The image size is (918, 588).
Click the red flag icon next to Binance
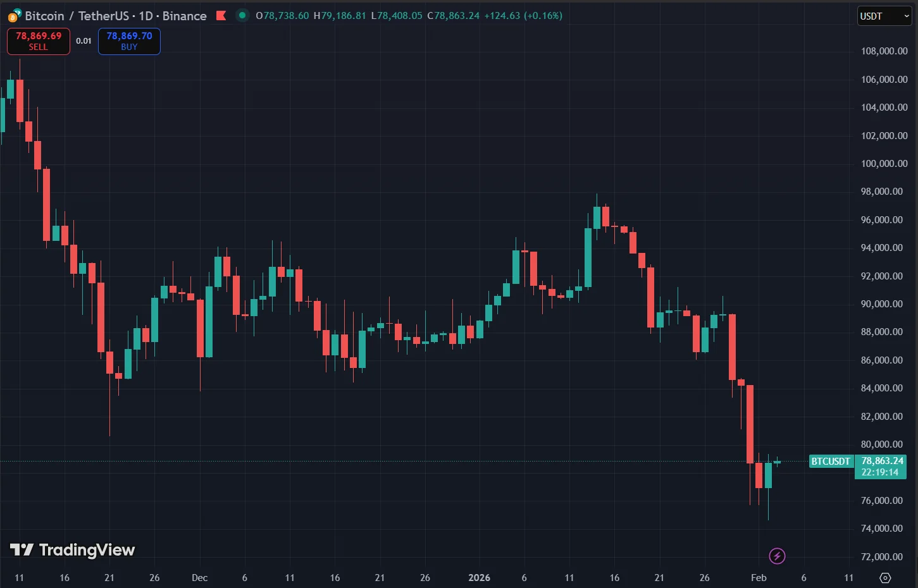[x=221, y=15]
